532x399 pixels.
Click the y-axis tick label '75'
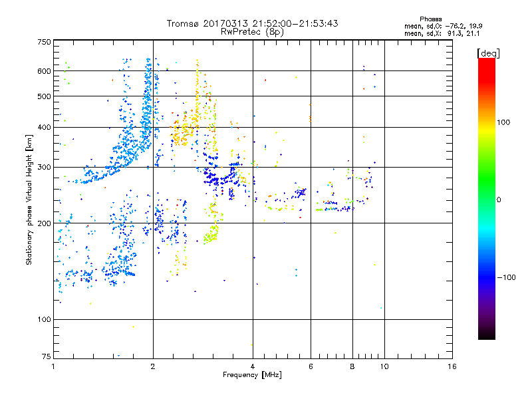46,356
